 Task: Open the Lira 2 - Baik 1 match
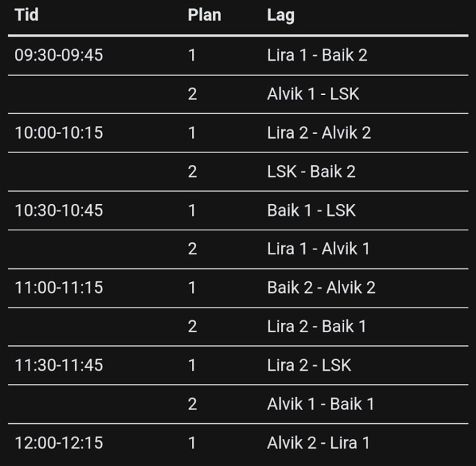(x=317, y=326)
